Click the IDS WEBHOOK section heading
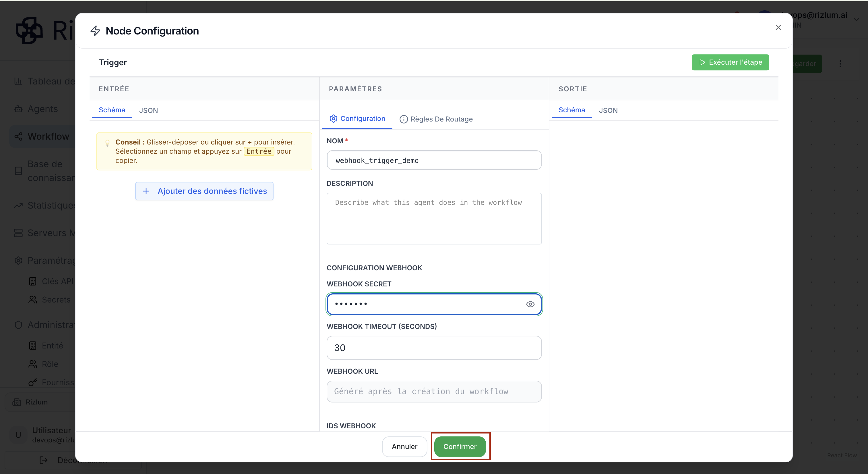868x474 pixels. pos(351,425)
